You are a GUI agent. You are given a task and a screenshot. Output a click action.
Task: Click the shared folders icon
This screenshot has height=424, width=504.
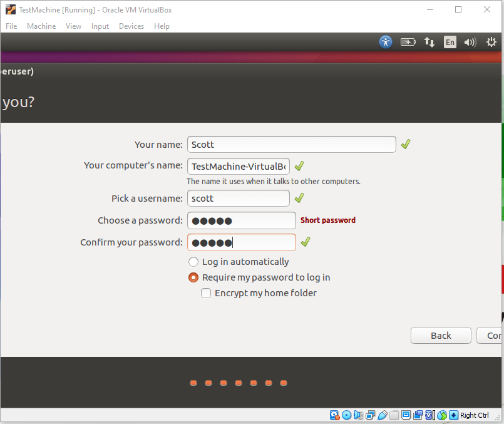pyautogui.click(x=394, y=415)
